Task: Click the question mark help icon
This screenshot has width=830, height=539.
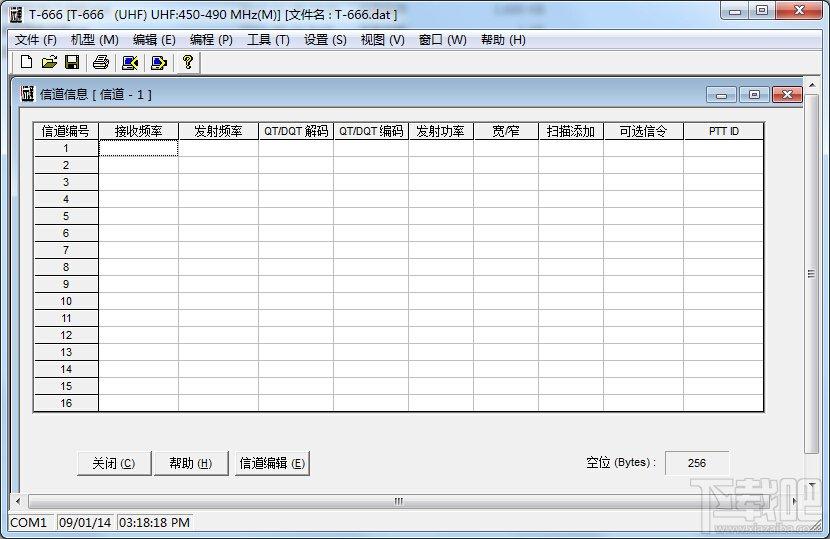Action: 187,62
